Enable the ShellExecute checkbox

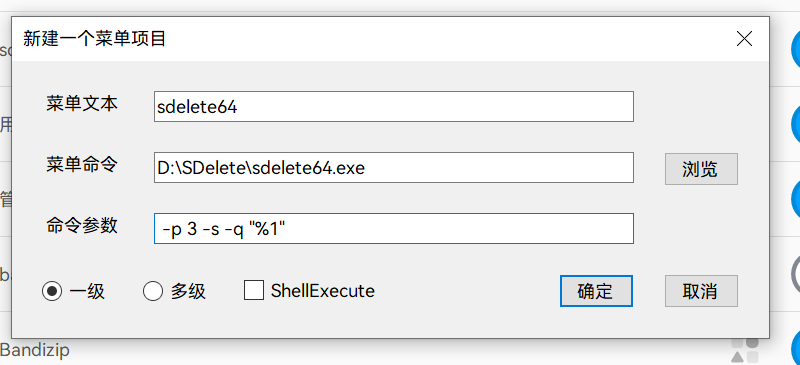click(254, 290)
